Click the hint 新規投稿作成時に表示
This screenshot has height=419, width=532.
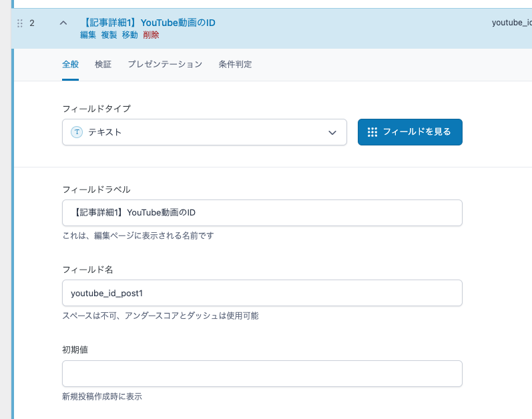point(102,396)
